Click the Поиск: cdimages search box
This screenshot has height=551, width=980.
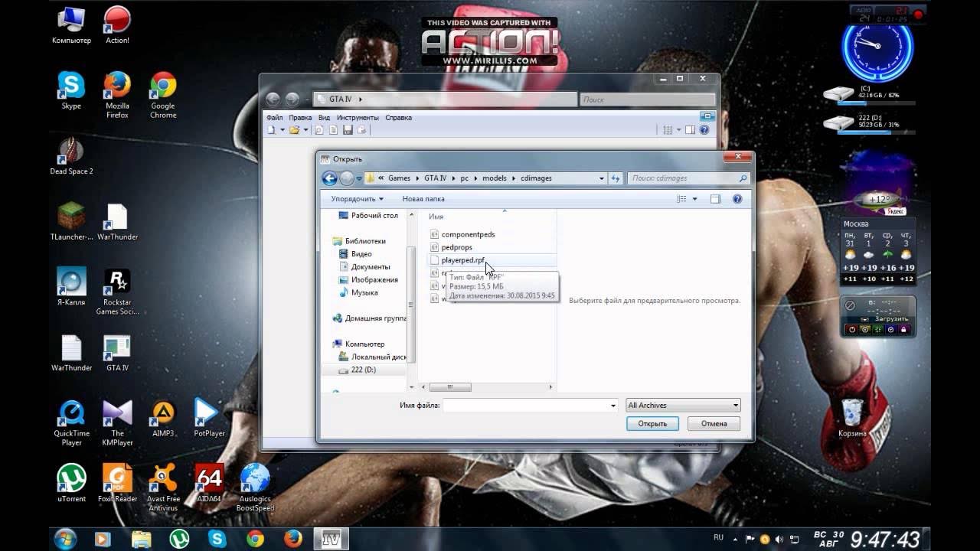[688, 178]
